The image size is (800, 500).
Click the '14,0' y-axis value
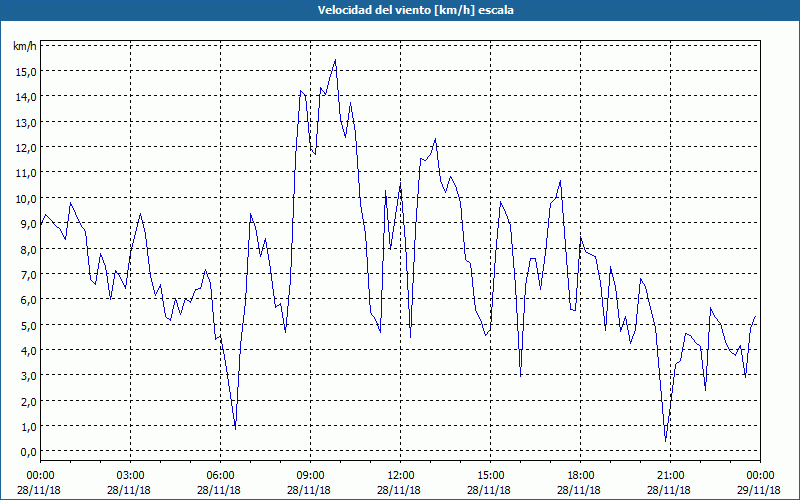26,96
